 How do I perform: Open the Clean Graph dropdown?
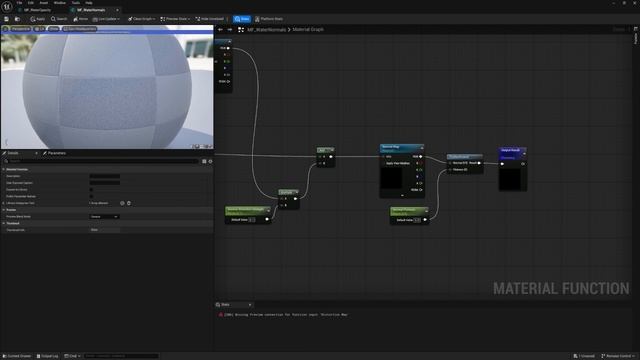point(141,19)
